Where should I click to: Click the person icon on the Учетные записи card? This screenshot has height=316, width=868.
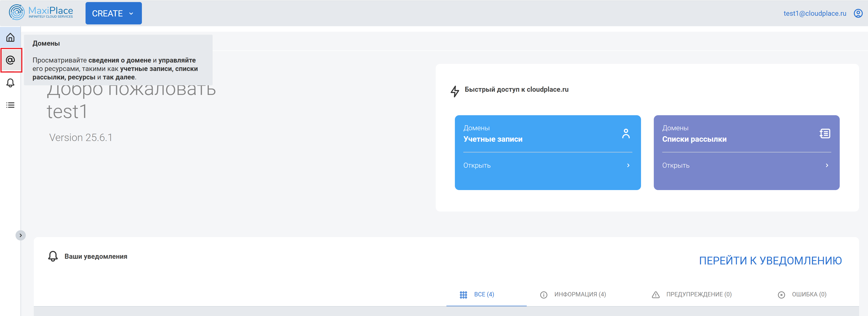click(626, 133)
